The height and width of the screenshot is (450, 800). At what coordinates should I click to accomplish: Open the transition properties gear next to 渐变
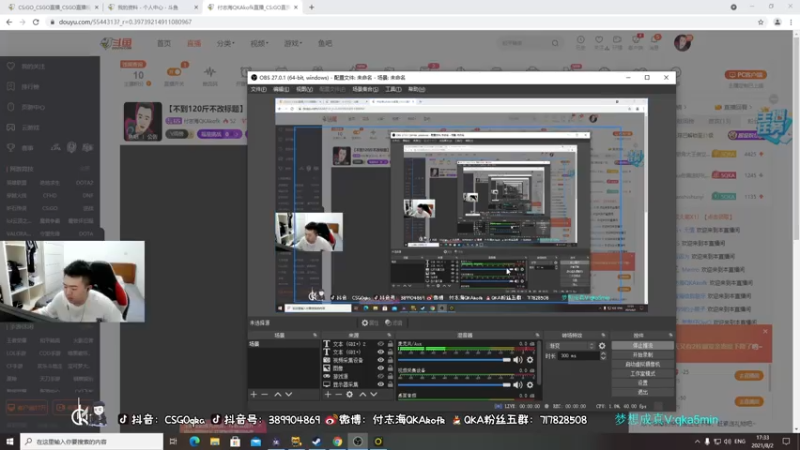[603, 346]
